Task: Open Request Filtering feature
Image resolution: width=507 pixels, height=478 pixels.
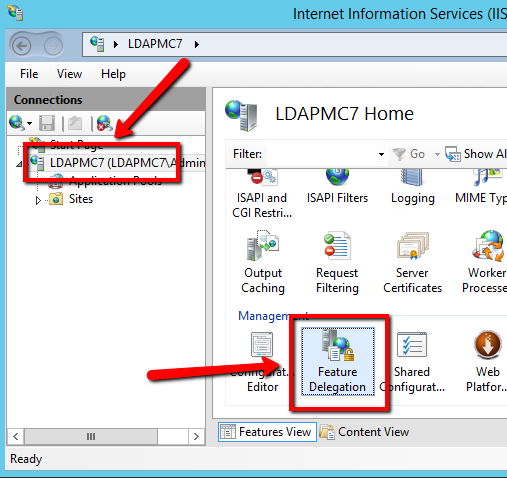Action: pyautogui.click(x=337, y=263)
